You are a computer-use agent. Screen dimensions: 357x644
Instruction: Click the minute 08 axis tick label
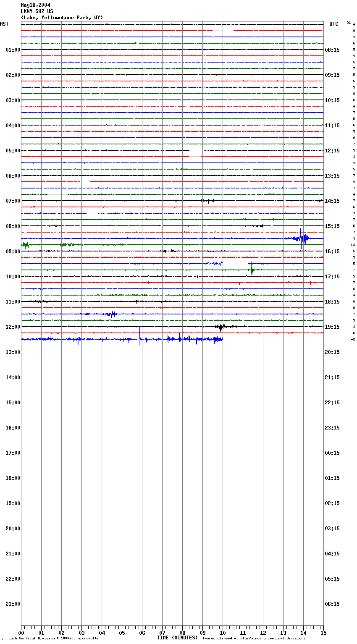(182, 633)
